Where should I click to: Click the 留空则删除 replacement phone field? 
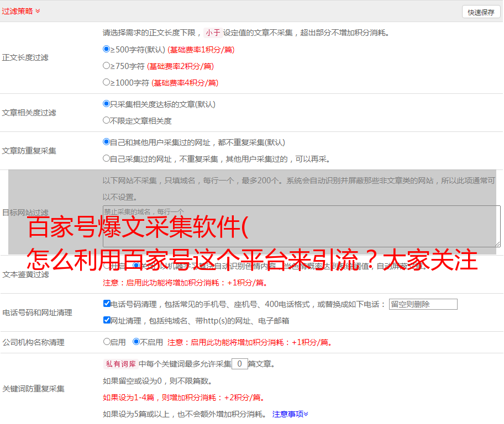[423, 304]
